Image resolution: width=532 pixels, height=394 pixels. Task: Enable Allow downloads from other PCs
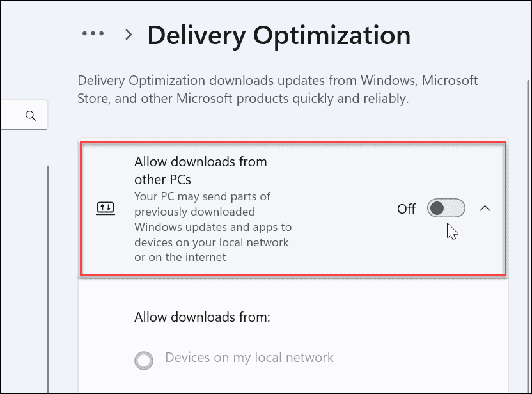[446, 208]
